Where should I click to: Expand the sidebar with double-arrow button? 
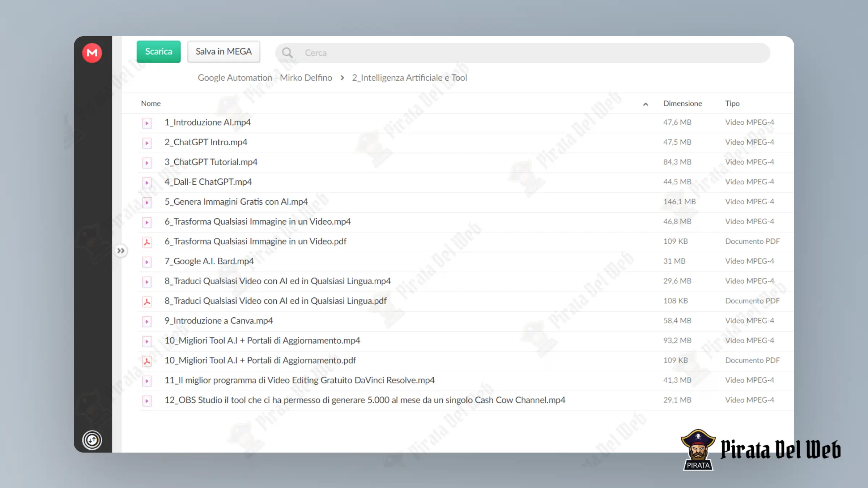click(x=121, y=251)
